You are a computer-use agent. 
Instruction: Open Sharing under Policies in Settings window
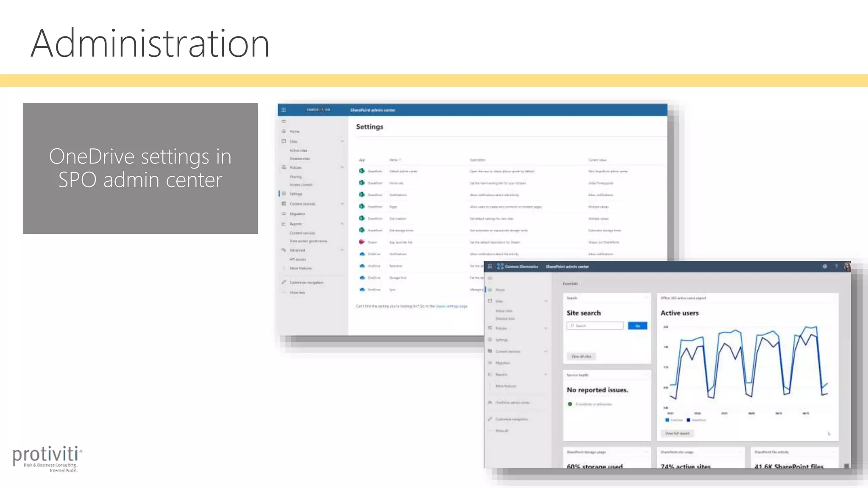296,177
